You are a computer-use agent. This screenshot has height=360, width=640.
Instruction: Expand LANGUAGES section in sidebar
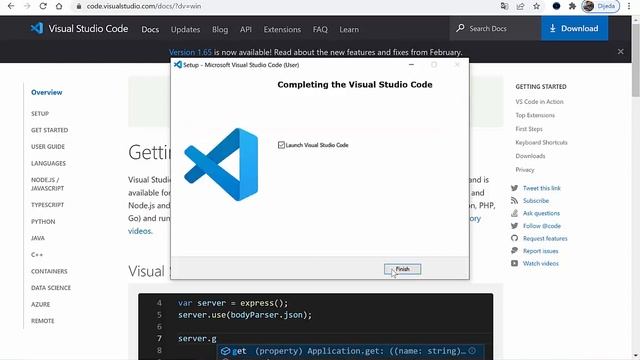(48, 163)
